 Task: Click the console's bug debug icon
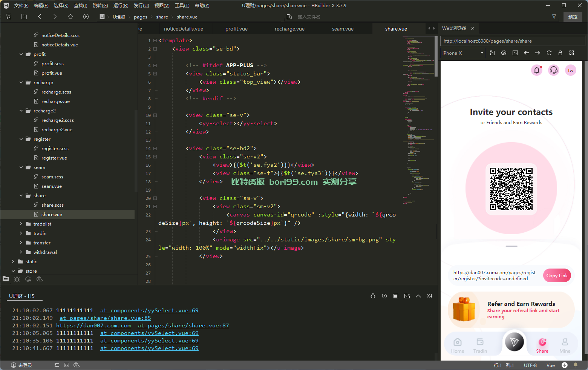click(x=373, y=296)
